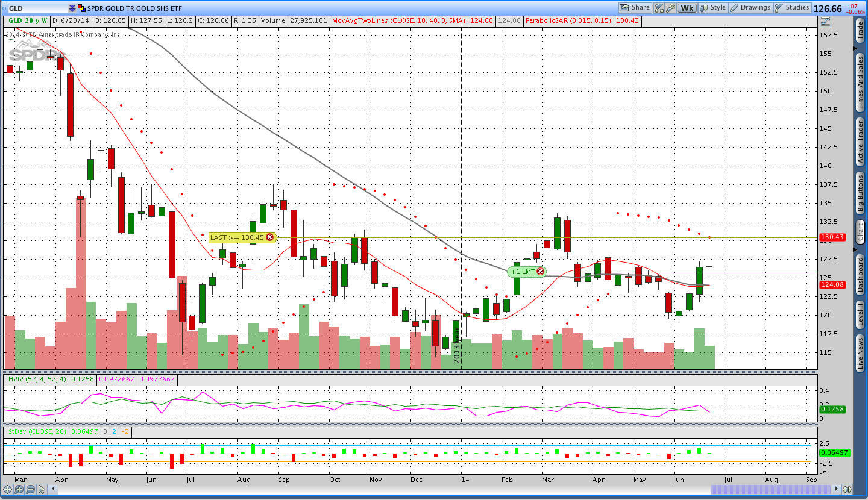This screenshot has height=500, width=868.
Task: Open the Big Buttons side tab
Action: [x=860, y=193]
